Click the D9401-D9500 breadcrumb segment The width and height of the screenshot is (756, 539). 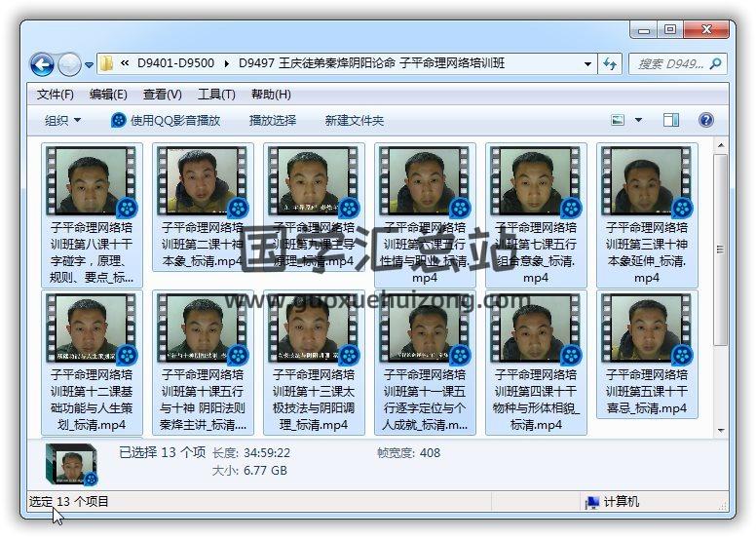175,64
